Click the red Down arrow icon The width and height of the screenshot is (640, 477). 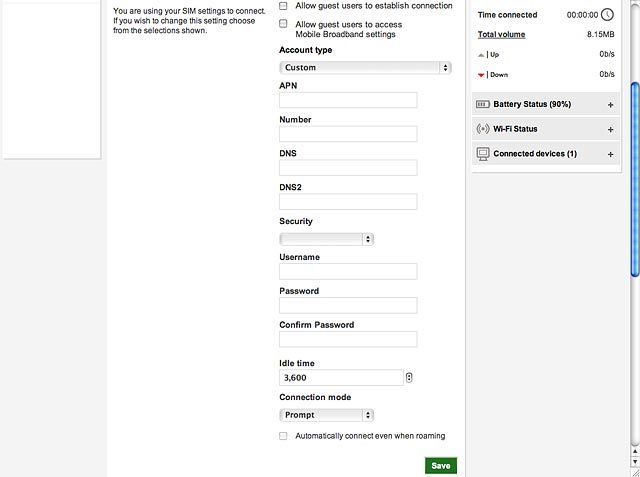coord(481,75)
